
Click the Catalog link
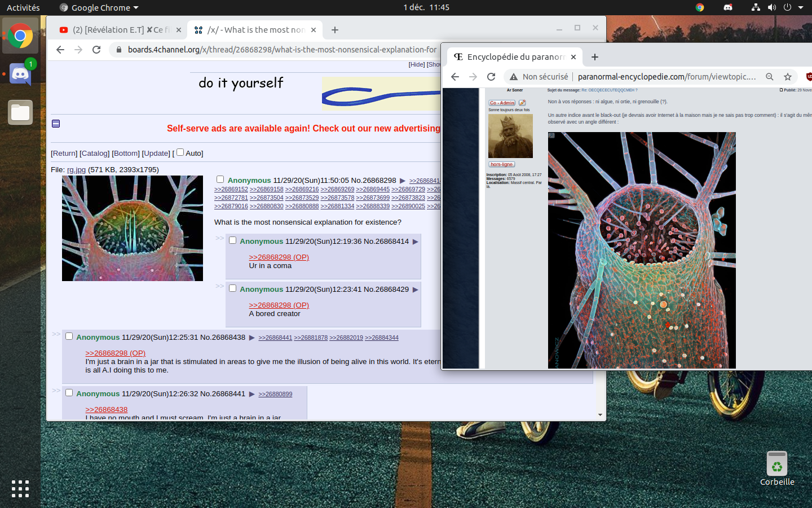tap(94, 154)
